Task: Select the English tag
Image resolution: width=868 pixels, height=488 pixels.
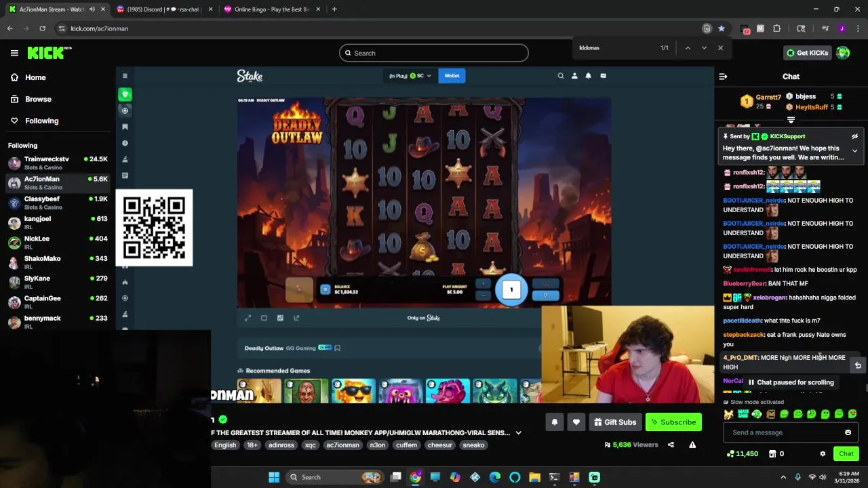Action: (225, 445)
